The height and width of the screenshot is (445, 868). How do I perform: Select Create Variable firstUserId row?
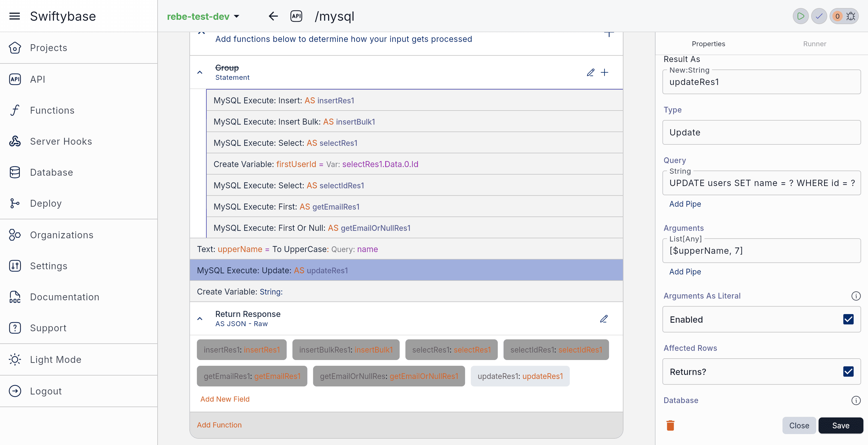(414, 164)
